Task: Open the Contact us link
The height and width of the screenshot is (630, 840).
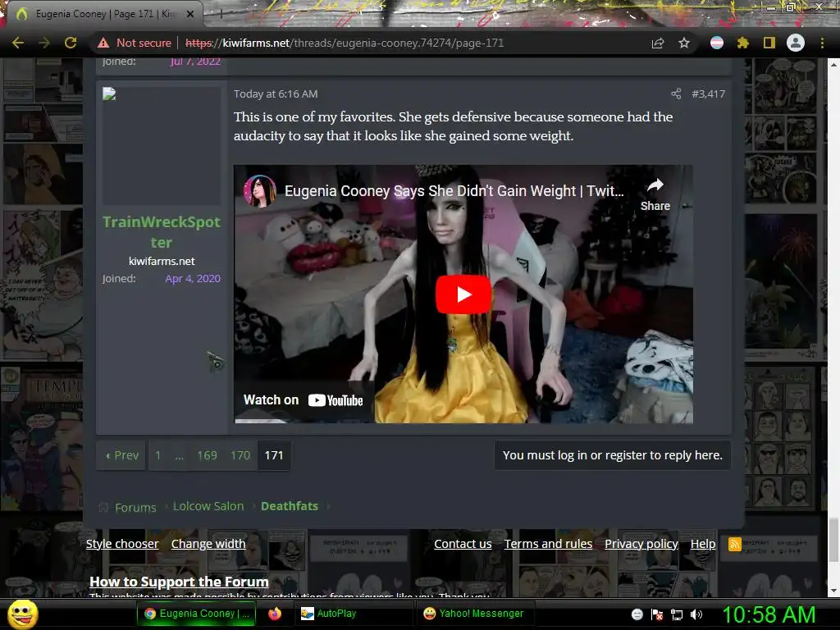Action: 463,544
